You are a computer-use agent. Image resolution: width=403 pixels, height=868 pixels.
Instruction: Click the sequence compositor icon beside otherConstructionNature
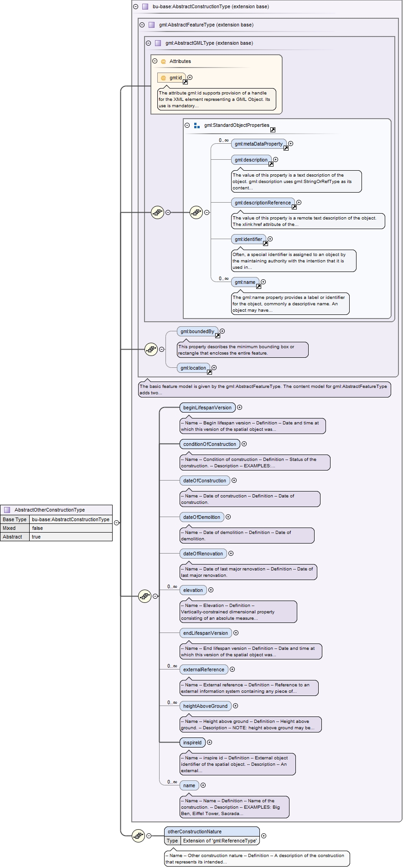(x=138, y=836)
